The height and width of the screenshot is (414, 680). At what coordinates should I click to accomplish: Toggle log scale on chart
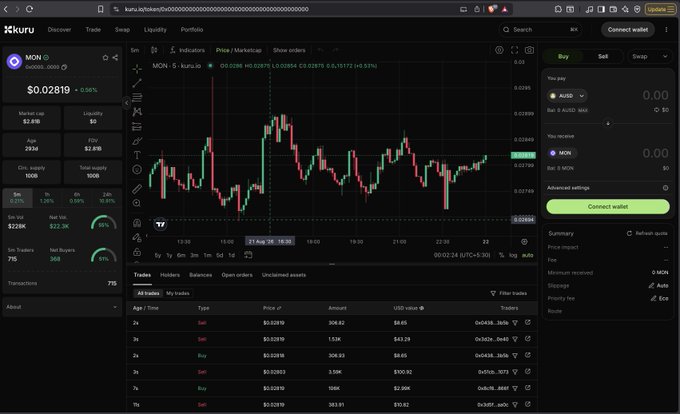pyautogui.click(x=513, y=255)
